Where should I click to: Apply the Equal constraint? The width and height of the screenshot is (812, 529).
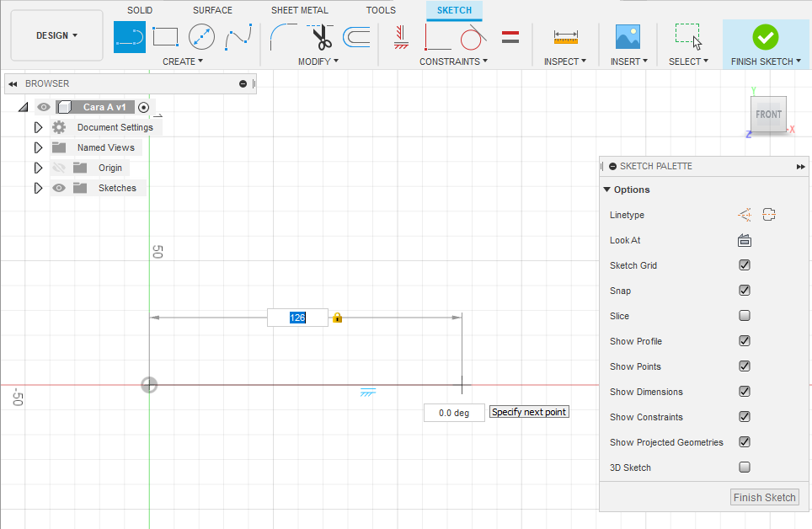510,37
